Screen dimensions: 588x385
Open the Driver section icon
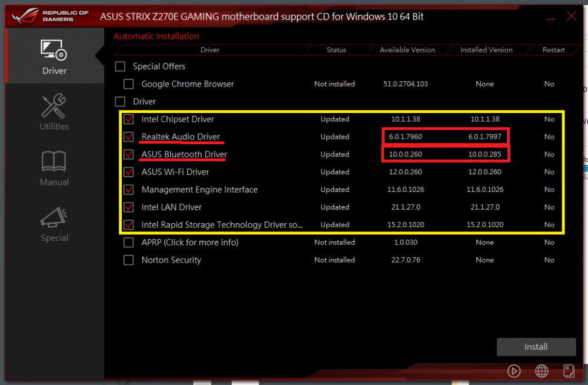pyautogui.click(x=54, y=51)
